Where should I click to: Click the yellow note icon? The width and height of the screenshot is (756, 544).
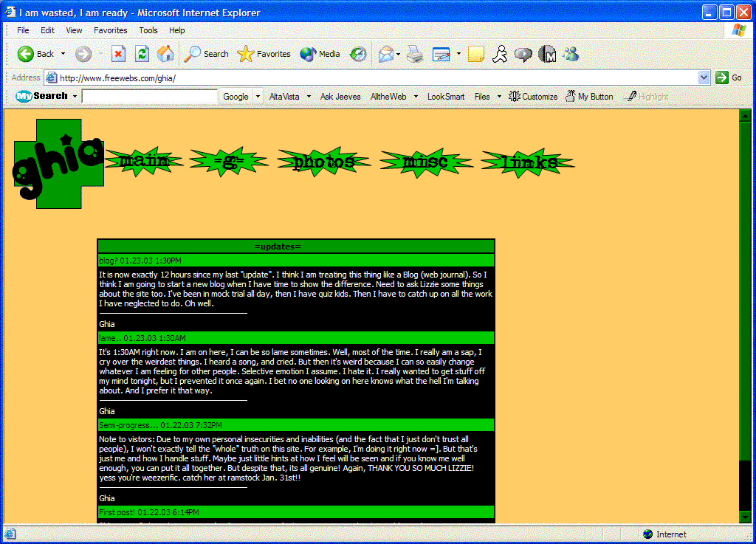(x=476, y=54)
